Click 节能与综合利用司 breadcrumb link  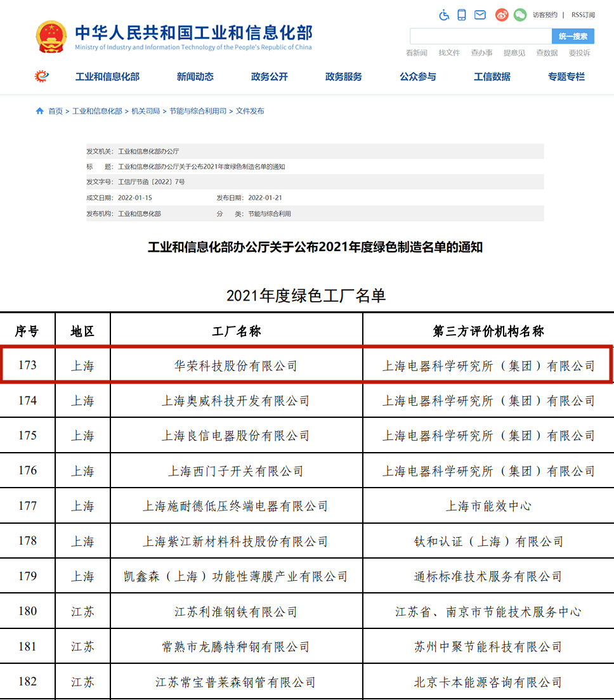[198, 111]
